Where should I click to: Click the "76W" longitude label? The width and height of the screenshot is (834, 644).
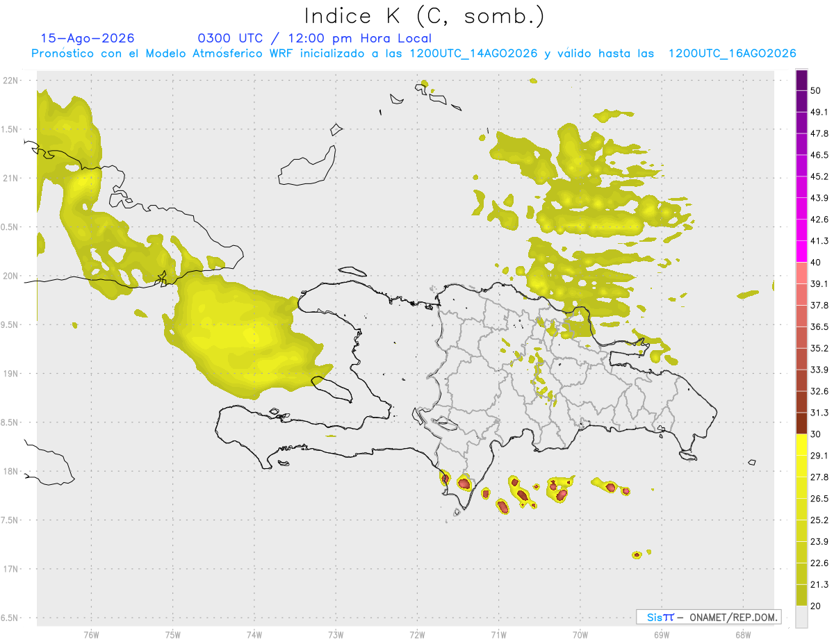(91, 635)
